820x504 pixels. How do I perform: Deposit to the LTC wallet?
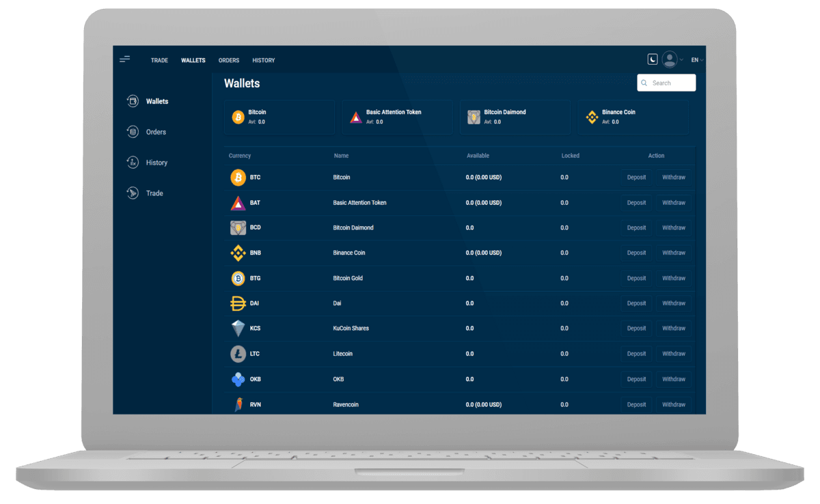[636, 354]
